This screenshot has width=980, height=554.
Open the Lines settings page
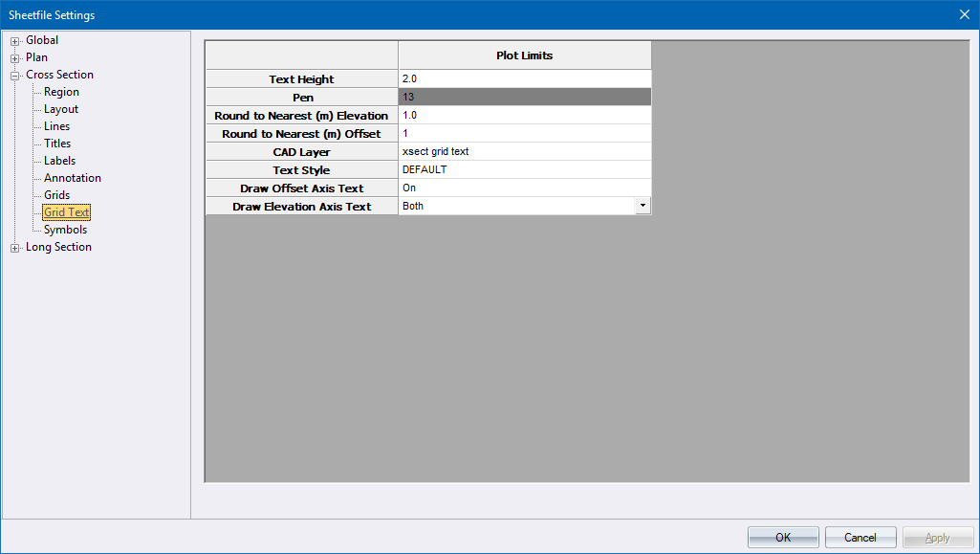(x=56, y=126)
